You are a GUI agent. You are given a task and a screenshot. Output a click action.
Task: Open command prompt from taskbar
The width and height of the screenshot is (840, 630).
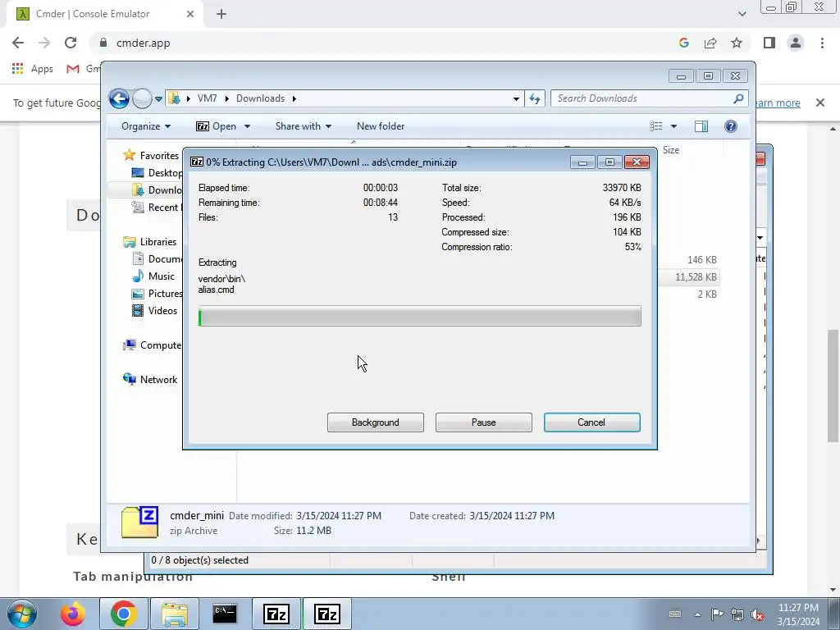[x=225, y=614]
